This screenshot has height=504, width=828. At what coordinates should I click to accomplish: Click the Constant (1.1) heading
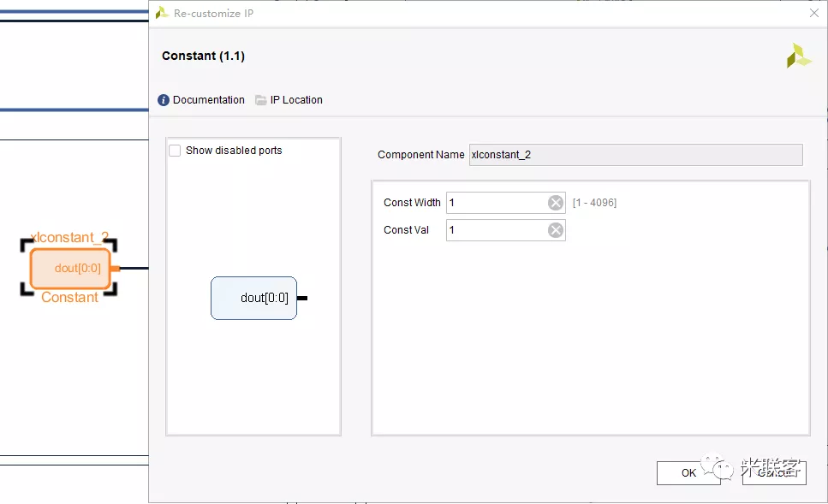pos(203,56)
